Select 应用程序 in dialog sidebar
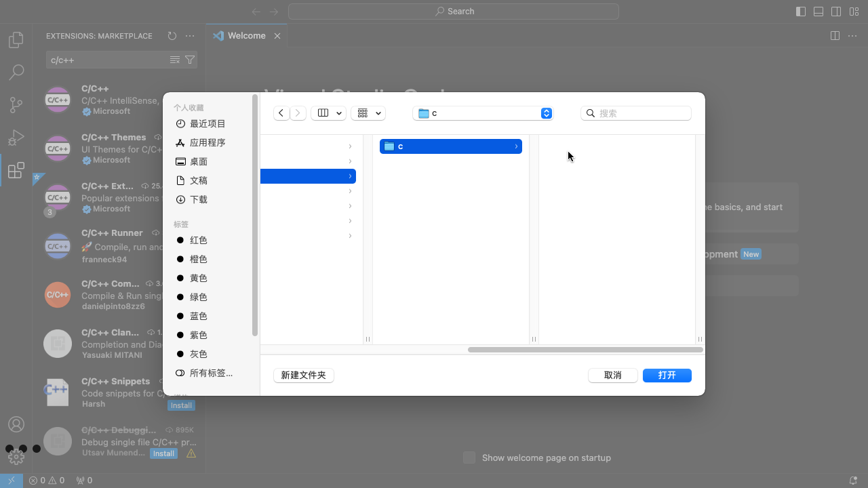Screen dimensions: 868x488 point(208,142)
